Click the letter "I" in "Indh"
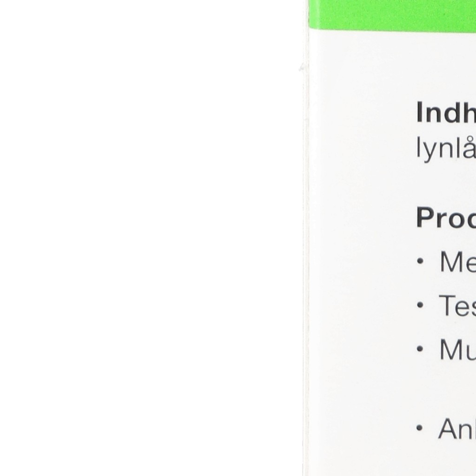Screen dimensions: 476x476 [x=420, y=113]
